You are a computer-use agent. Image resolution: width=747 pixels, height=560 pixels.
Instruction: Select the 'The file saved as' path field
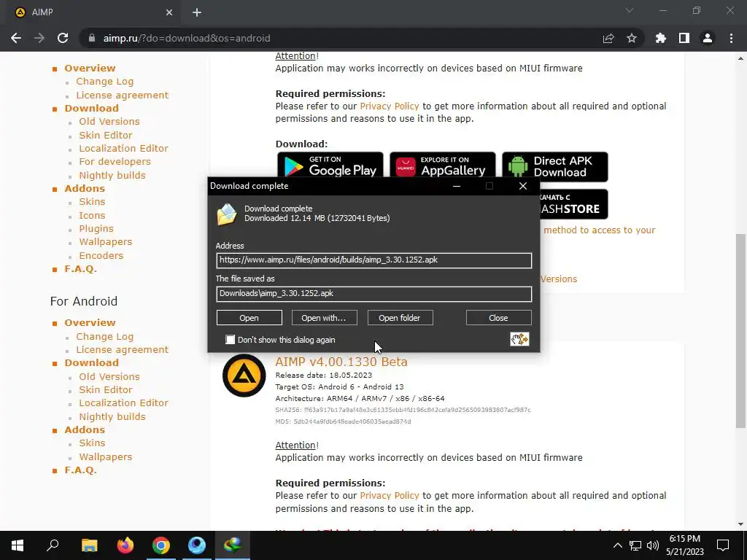pos(374,293)
